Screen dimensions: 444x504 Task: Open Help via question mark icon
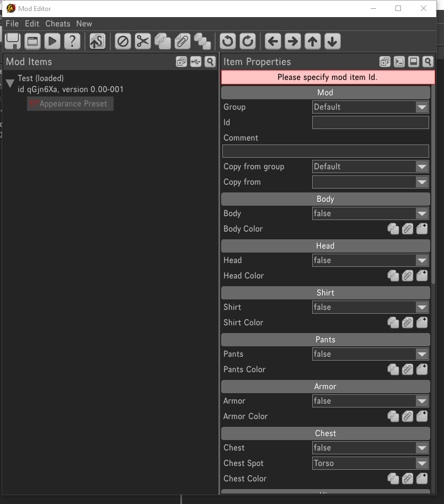coord(72,41)
